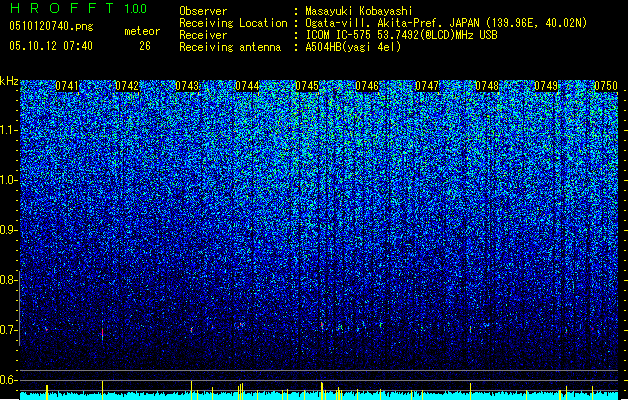Click the kHz axis unit label
Image resolution: width=629 pixels, height=400 pixels.
(9, 81)
